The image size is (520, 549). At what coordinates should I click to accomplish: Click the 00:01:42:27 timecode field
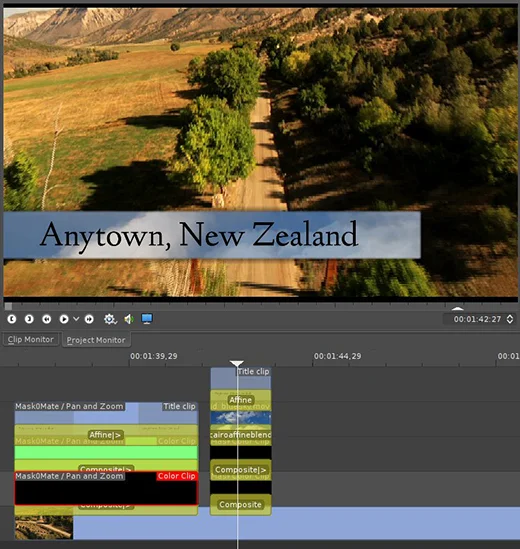coord(477,319)
